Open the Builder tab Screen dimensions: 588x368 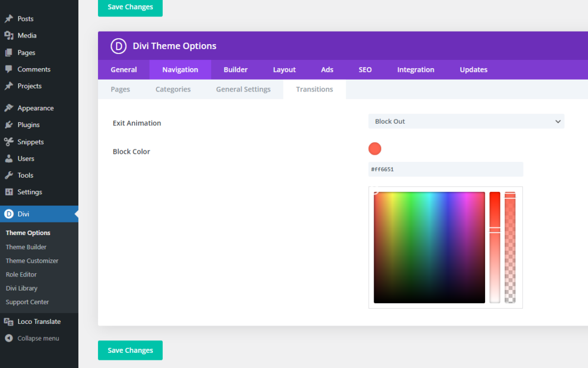pyautogui.click(x=236, y=69)
